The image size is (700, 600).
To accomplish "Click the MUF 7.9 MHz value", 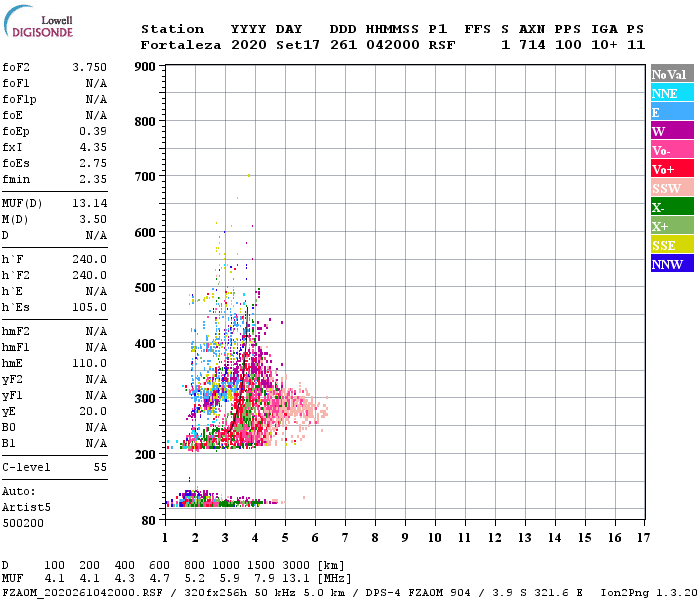I will tap(264, 579).
